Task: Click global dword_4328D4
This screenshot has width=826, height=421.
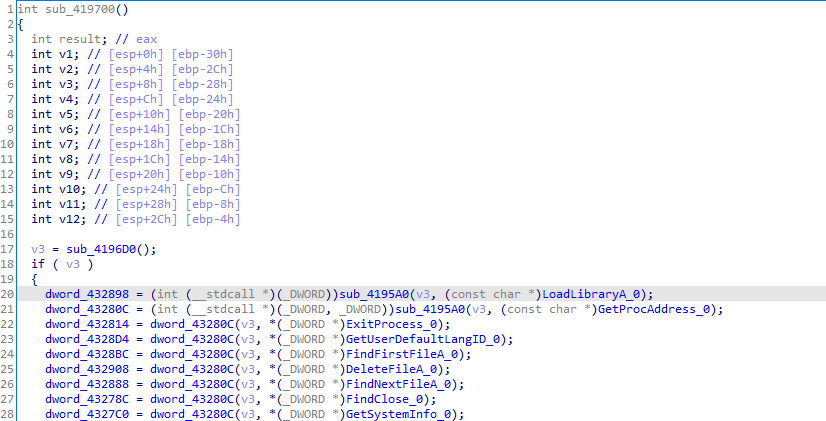Action: 87,339
